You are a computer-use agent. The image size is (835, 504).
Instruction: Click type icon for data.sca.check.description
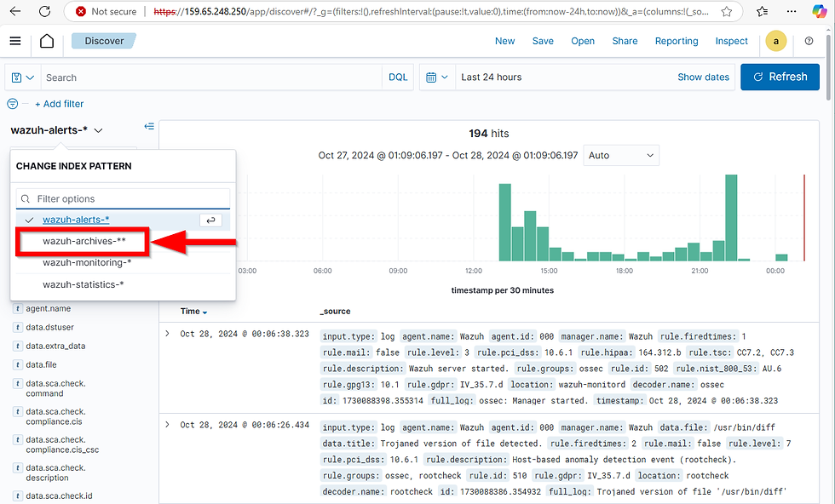(18, 468)
